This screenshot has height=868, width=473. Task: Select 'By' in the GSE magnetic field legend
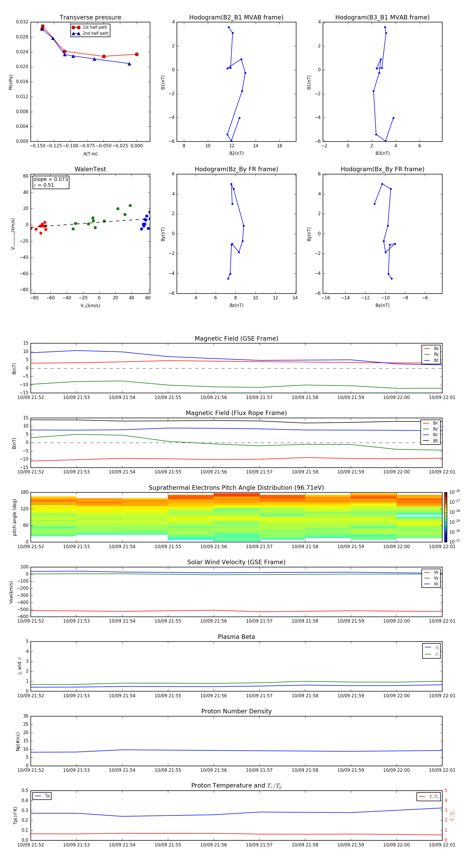tap(431, 354)
